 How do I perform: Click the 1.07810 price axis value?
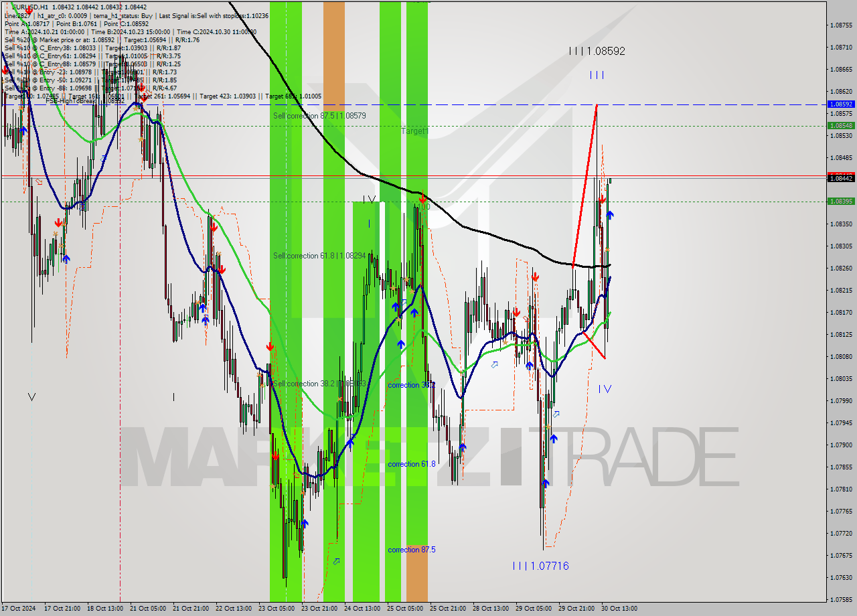841,489
